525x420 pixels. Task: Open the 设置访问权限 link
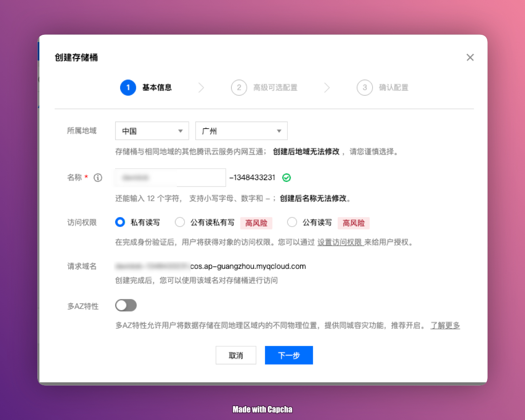[339, 242]
